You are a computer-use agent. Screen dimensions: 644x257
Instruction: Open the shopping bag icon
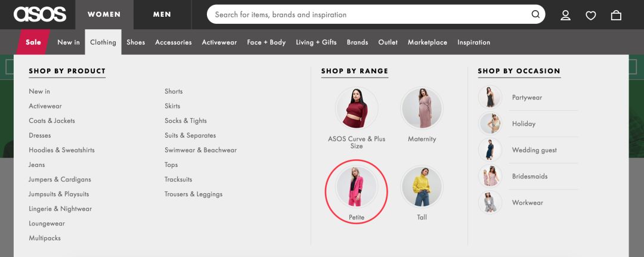(x=616, y=15)
